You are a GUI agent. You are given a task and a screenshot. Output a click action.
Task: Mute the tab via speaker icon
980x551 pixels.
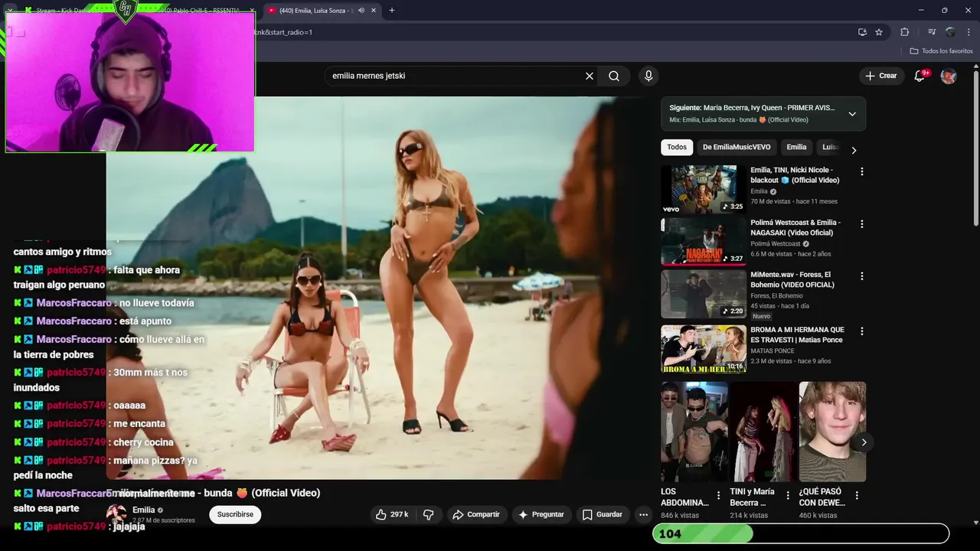[361, 11]
